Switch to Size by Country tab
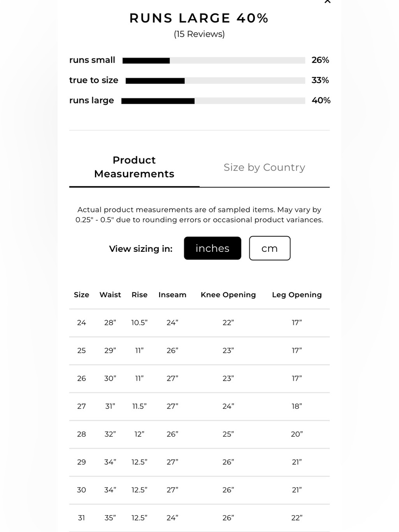Image resolution: width=399 pixels, height=532 pixels. pos(265,167)
